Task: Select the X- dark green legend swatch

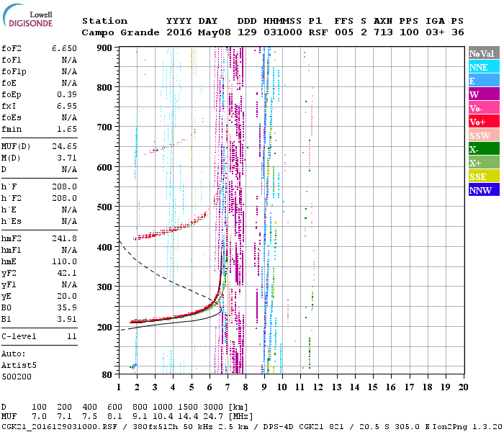Action: coord(484,149)
